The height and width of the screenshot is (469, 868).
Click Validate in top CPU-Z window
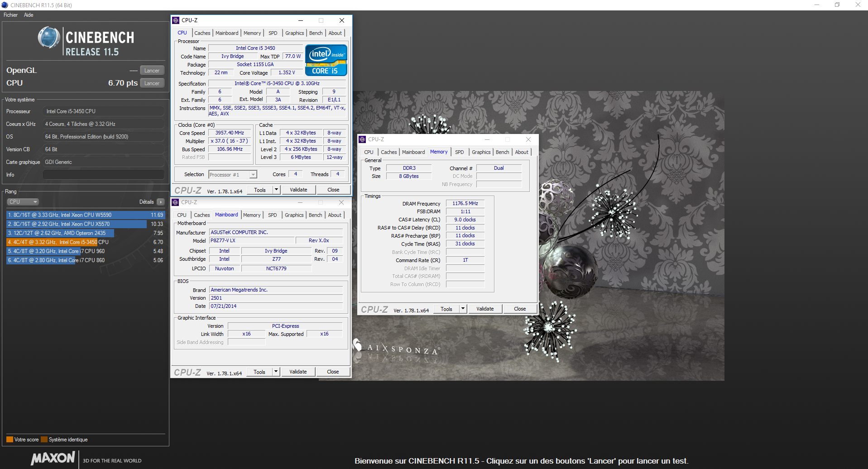(x=298, y=190)
